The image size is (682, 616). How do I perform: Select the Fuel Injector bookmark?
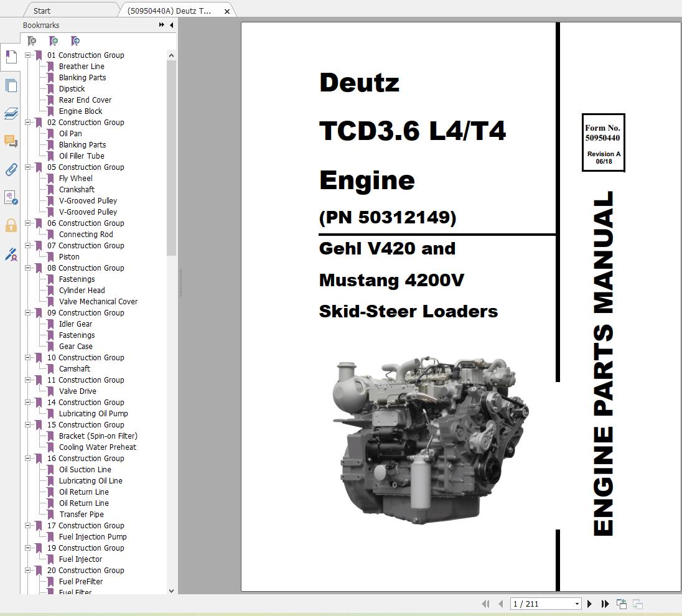(x=80, y=559)
